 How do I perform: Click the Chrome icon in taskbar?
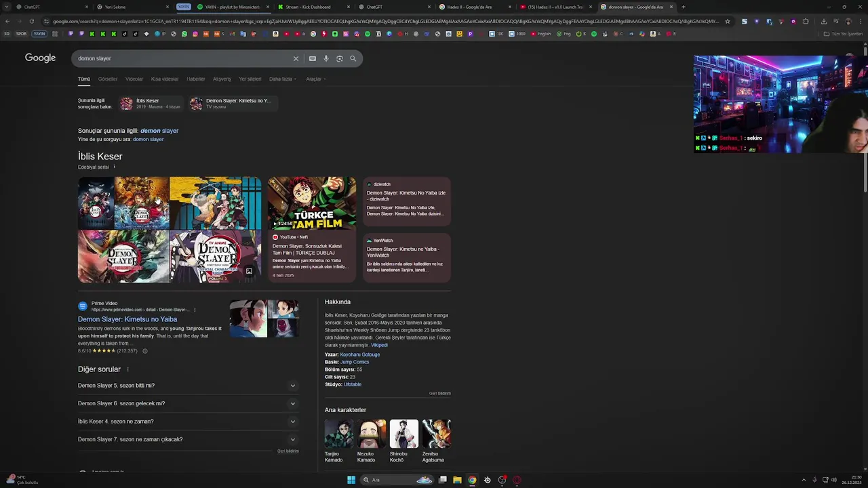tap(472, 480)
